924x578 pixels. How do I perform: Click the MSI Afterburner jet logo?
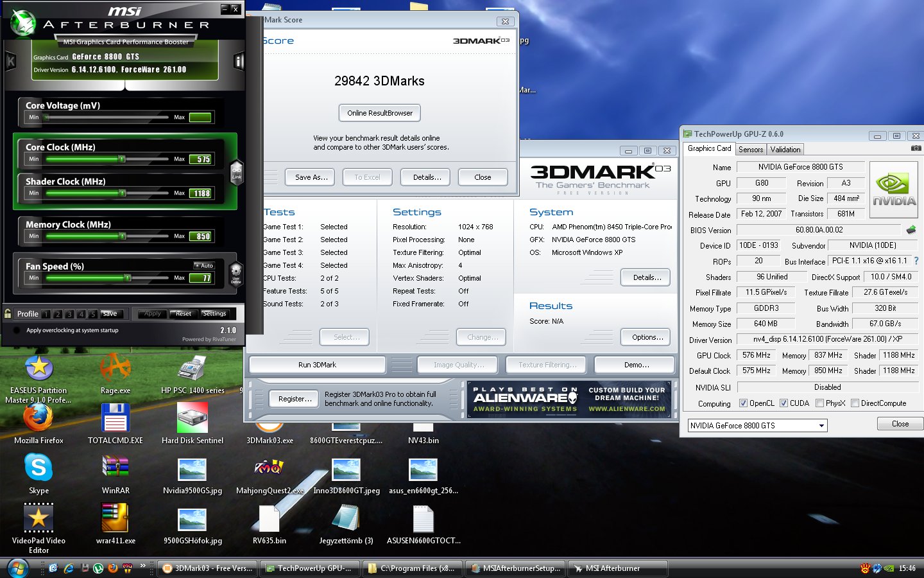pos(24,23)
